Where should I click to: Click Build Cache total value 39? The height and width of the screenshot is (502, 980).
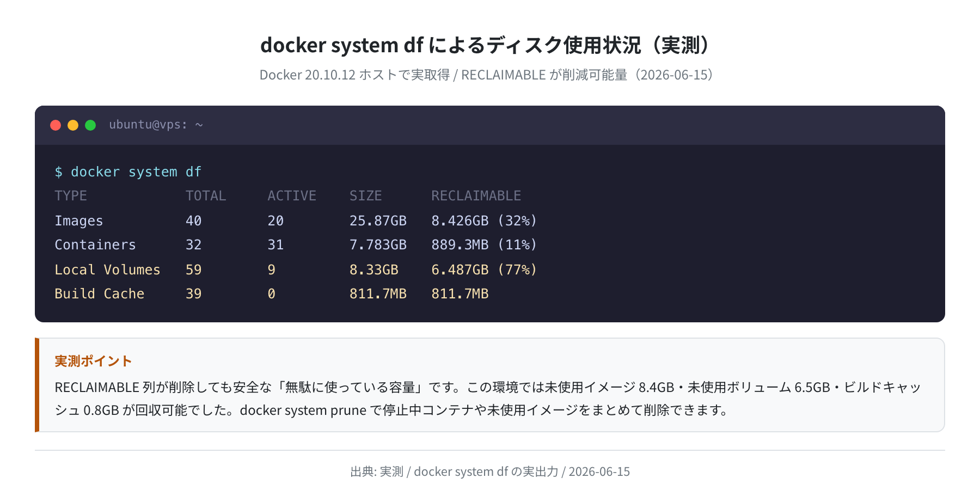[194, 294]
